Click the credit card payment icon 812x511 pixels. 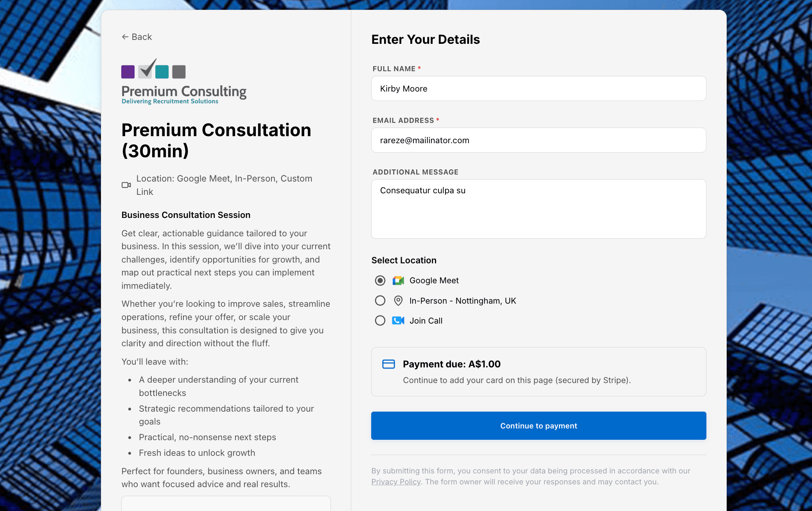(x=388, y=364)
